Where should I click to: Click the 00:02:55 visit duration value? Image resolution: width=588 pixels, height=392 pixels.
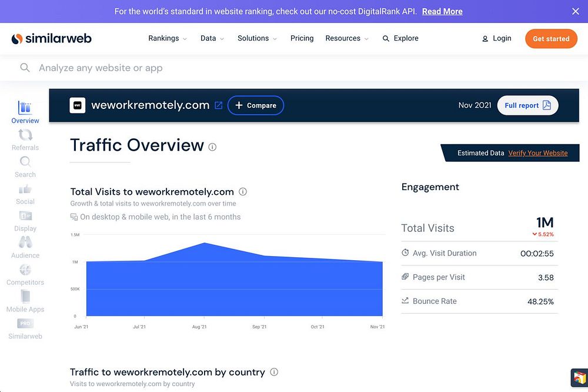tap(537, 254)
